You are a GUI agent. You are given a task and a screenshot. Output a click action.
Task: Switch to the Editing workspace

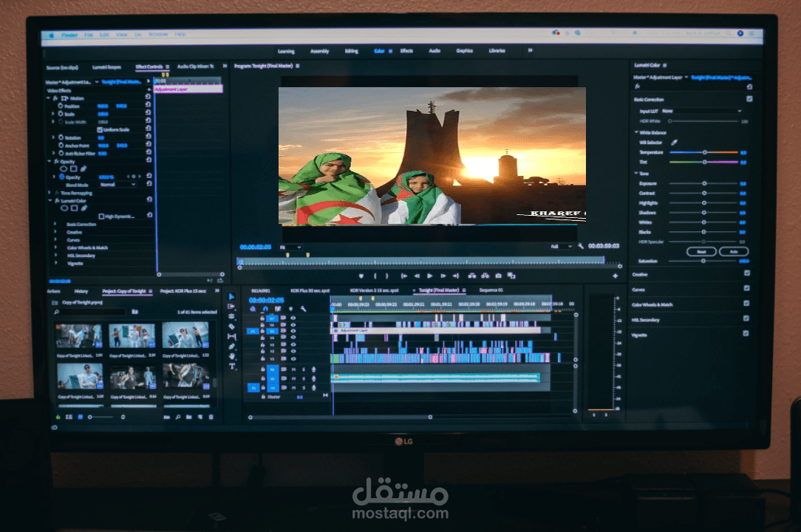(352, 51)
